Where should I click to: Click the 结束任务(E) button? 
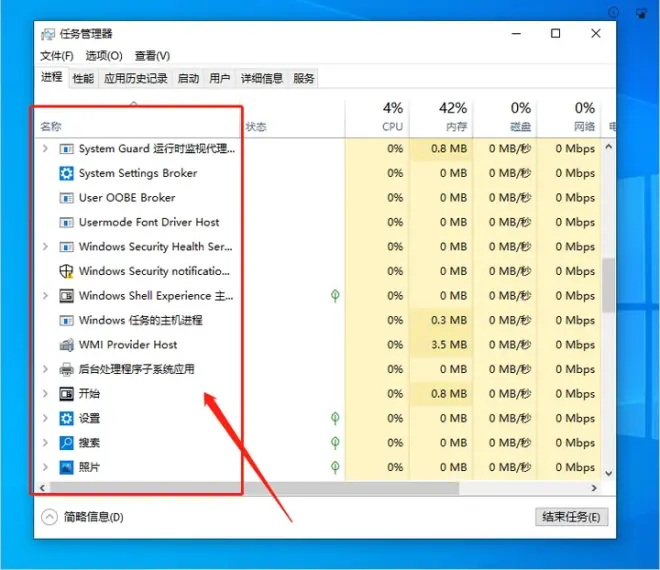pos(572,517)
